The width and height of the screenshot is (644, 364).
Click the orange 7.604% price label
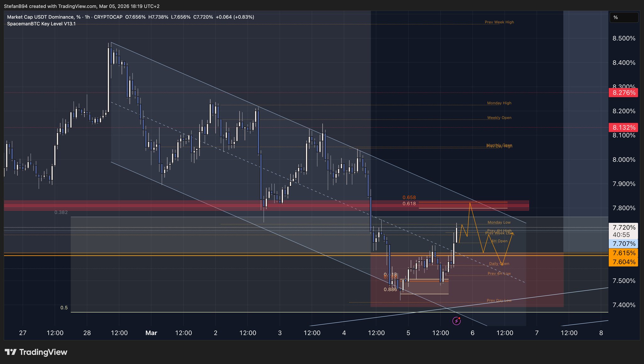(x=624, y=262)
